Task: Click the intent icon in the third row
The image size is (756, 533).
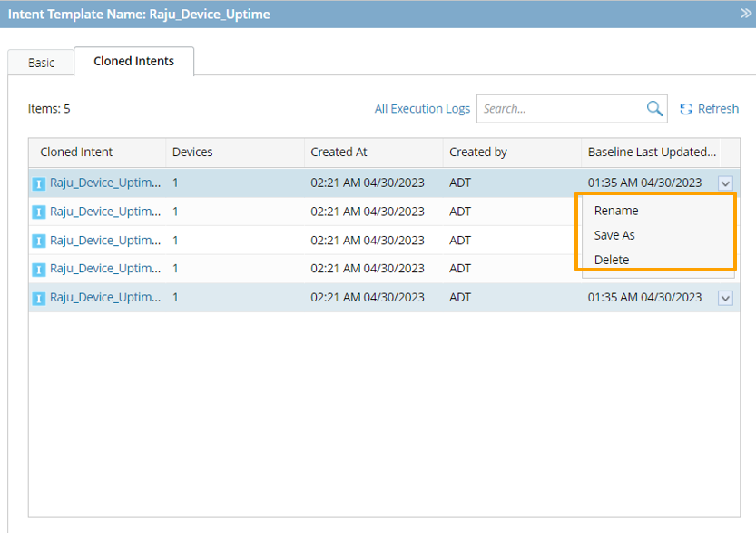Action: (38, 241)
